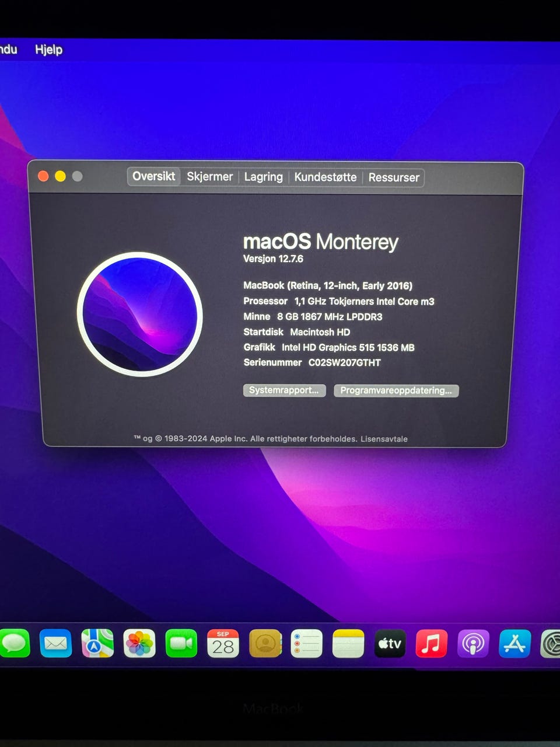This screenshot has height=747, width=560.
Task: Open Messages from the Dock
Action: (13, 643)
